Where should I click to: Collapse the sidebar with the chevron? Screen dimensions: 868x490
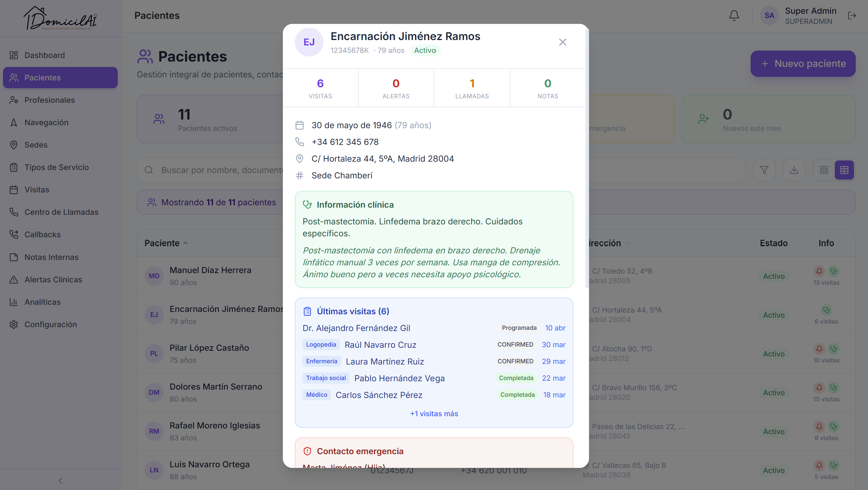point(60,480)
